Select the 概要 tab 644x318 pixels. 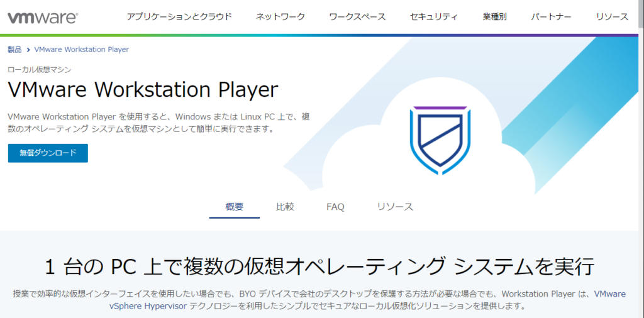click(x=235, y=207)
